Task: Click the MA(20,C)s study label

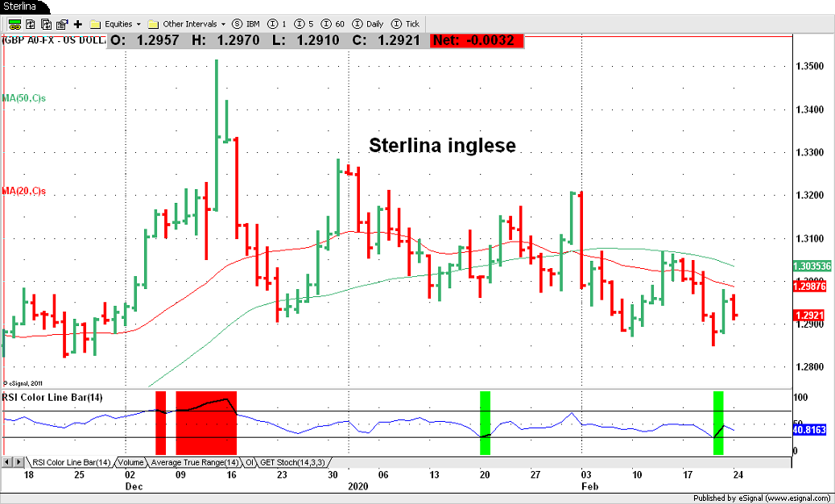Action: (24, 191)
